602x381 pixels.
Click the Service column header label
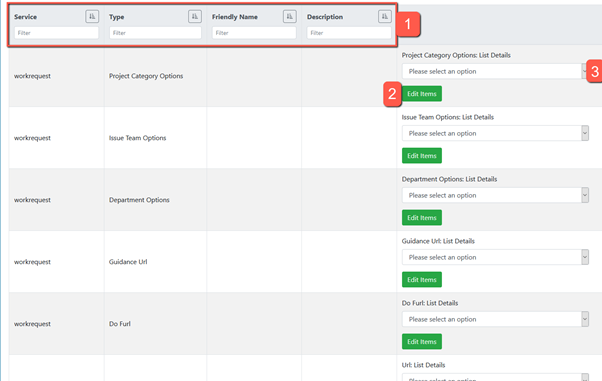tap(25, 17)
